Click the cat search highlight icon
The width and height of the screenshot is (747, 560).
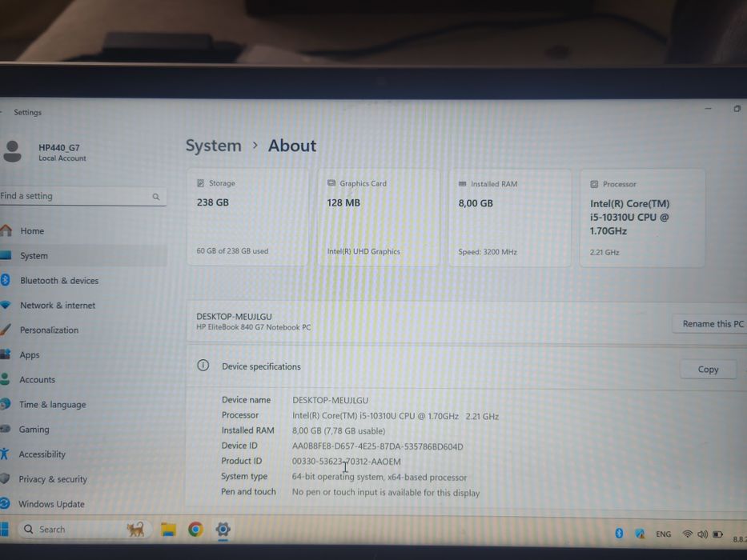135,530
